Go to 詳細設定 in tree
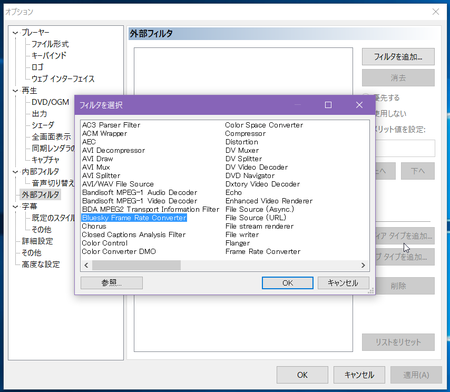 [37, 241]
